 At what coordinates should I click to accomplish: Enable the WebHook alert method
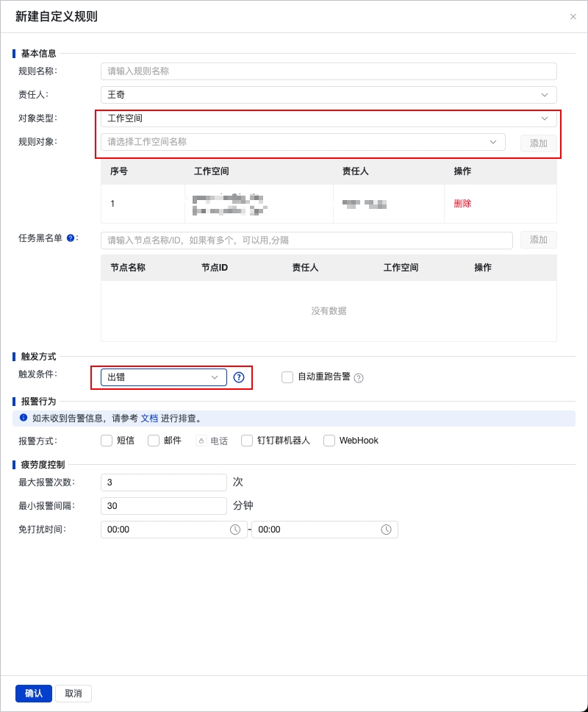pyautogui.click(x=329, y=441)
